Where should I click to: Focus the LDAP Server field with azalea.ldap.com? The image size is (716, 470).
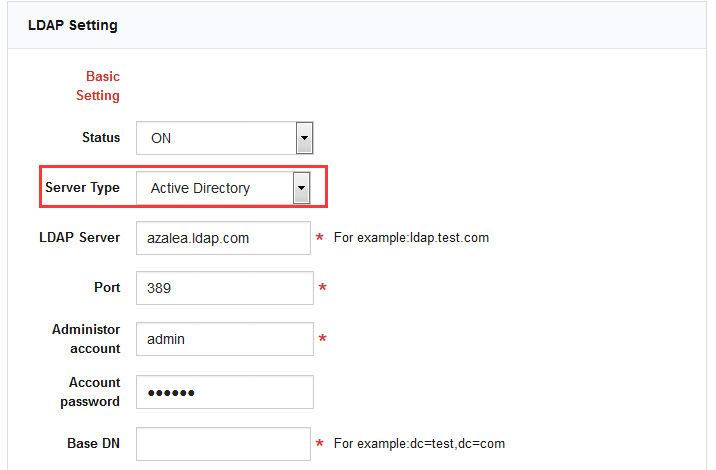[224, 238]
